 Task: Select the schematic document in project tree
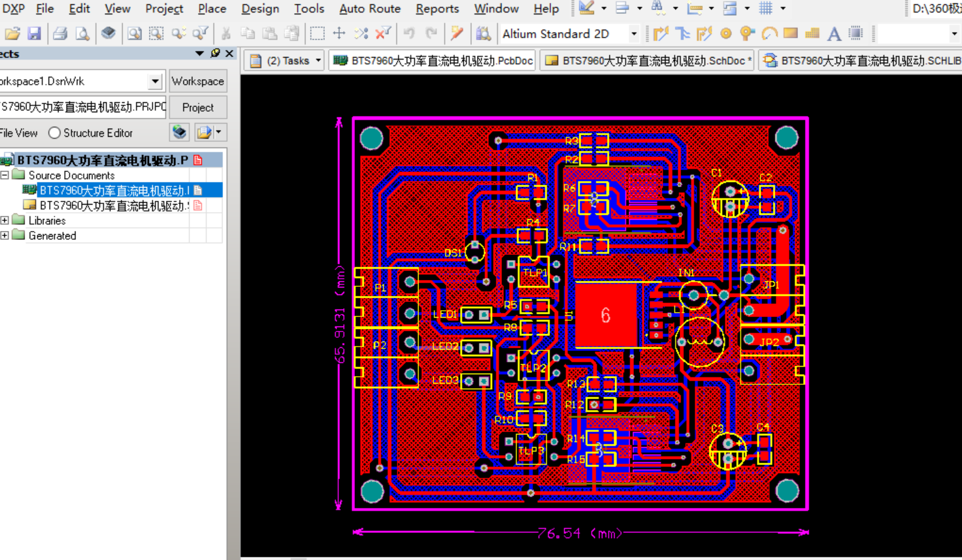tap(113, 205)
